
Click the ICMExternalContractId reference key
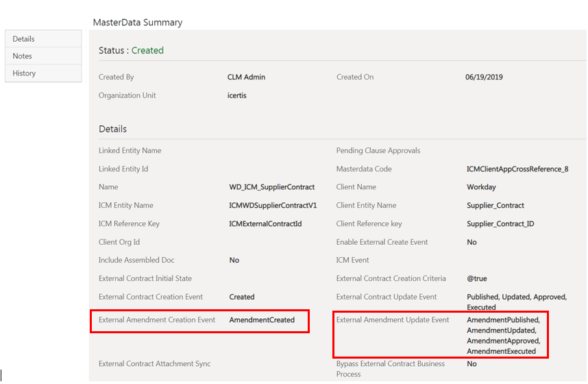(265, 224)
